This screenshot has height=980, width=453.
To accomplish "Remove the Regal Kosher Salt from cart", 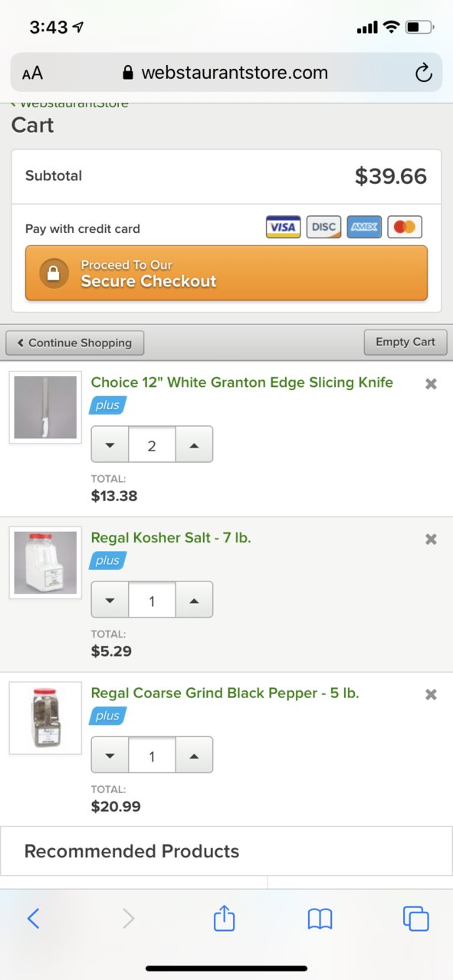I will coord(431,539).
